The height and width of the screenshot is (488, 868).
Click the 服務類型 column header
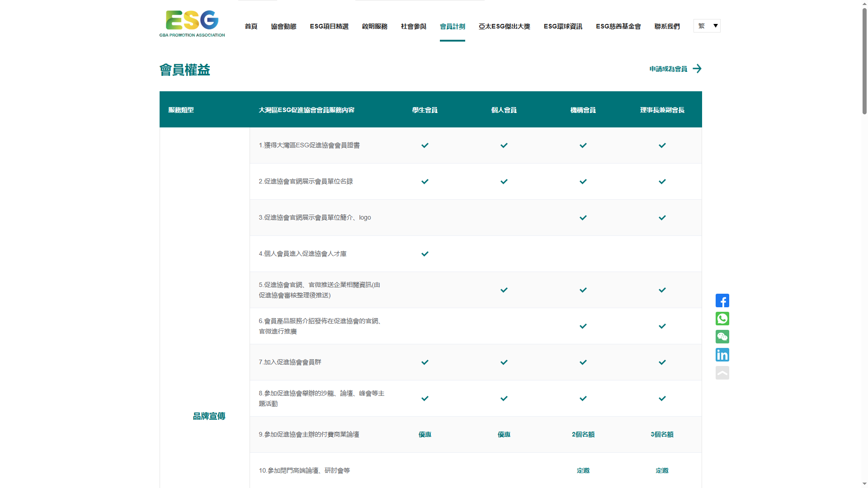181,110
